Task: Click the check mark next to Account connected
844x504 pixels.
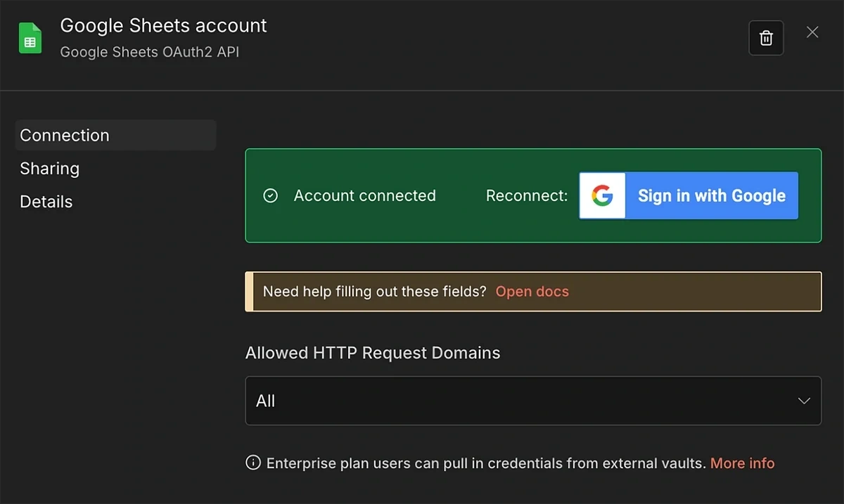Action: [271, 195]
